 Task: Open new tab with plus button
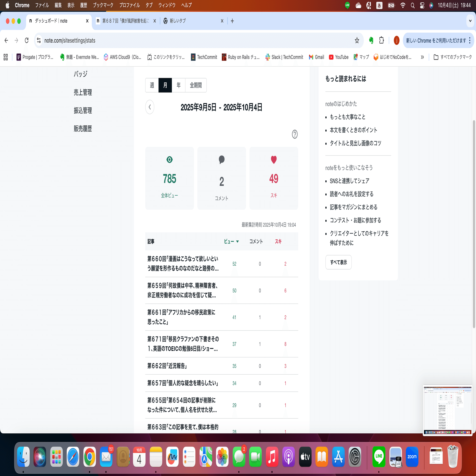point(232,21)
